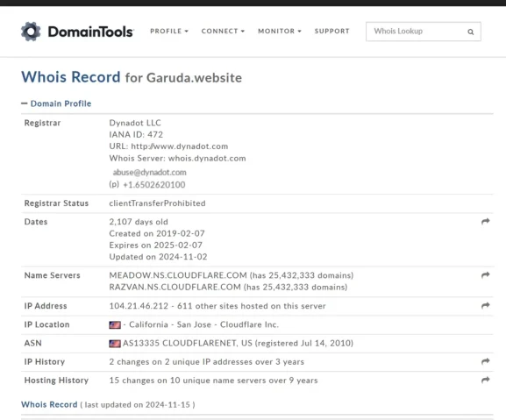
Task: Click RAZVAN.NS.CLOUDFLARE.COM name server
Action: (x=175, y=287)
